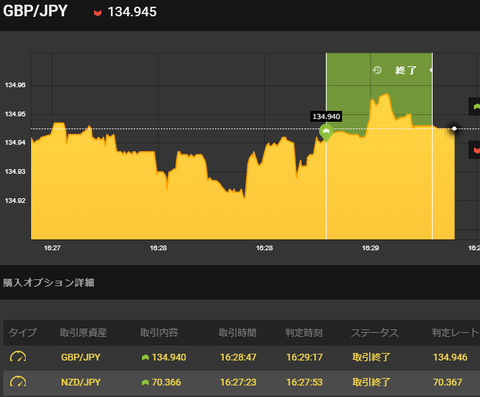Select NZD/JPY asset in trade table
Viewport: 480px width, 397px height.
point(81,382)
